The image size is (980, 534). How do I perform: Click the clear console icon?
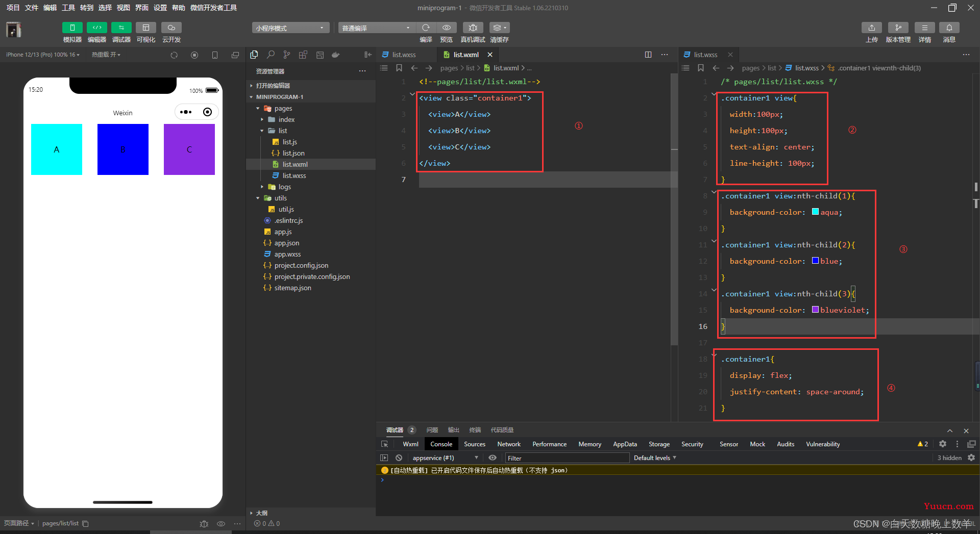[399, 458]
